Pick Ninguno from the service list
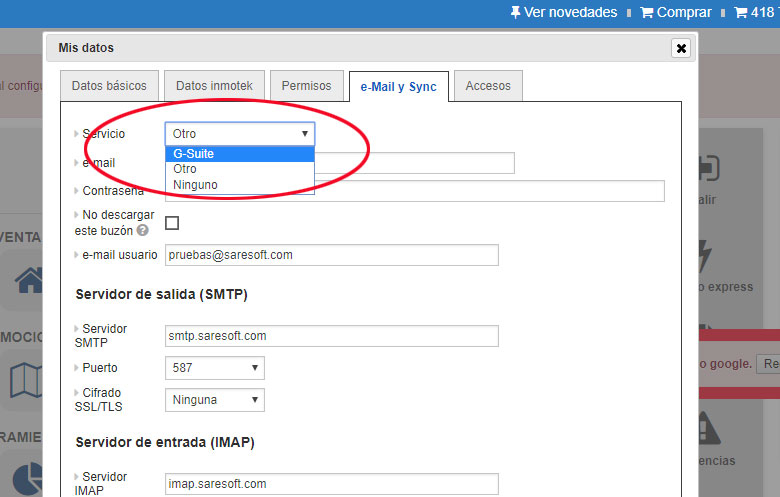The image size is (780, 497). point(240,185)
